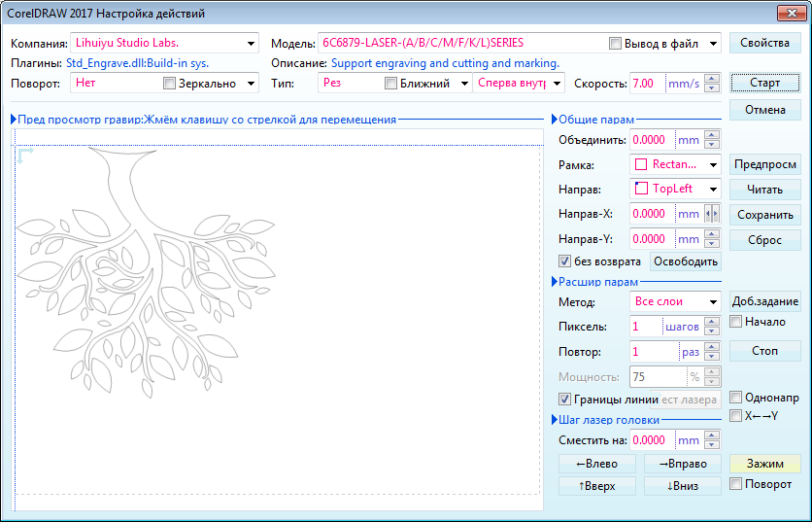Open the Сперва внутр order dropdown
The image size is (812, 522).
click(558, 84)
